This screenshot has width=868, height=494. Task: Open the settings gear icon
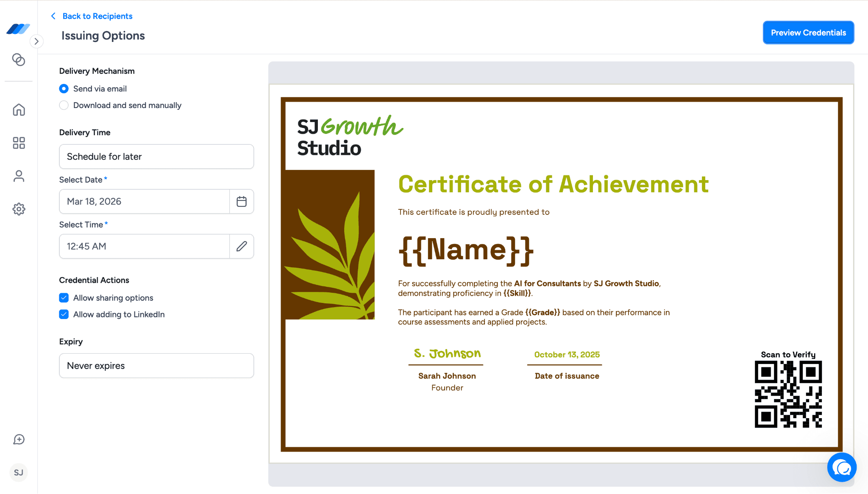coord(19,209)
